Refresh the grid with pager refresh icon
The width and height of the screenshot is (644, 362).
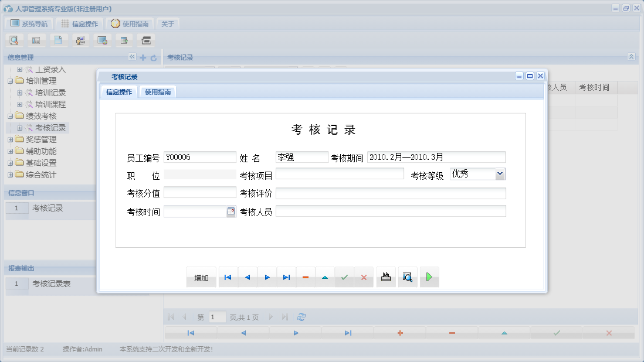point(301,317)
